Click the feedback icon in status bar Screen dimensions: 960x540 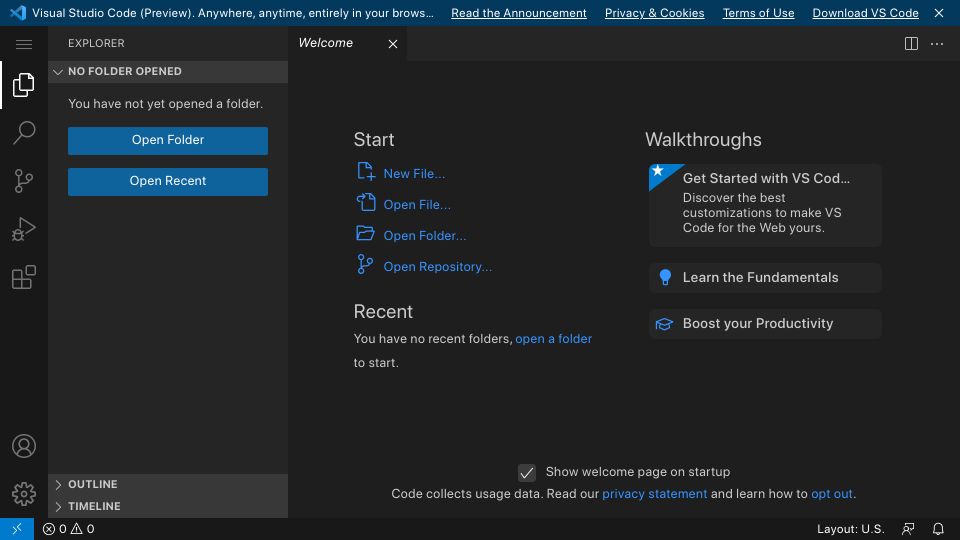click(908, 529)
